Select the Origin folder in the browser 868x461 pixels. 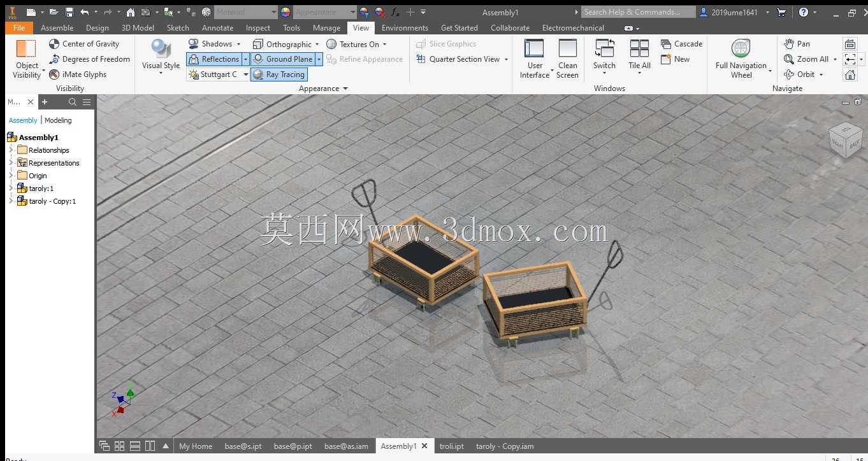[38, 176]
